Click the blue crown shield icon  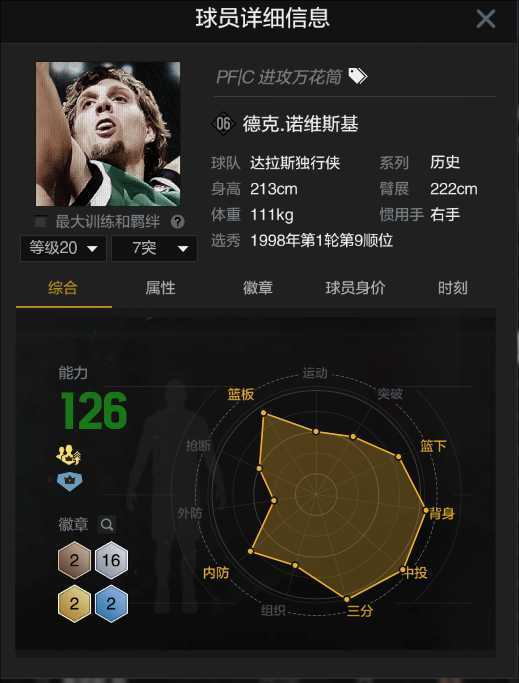70,481
